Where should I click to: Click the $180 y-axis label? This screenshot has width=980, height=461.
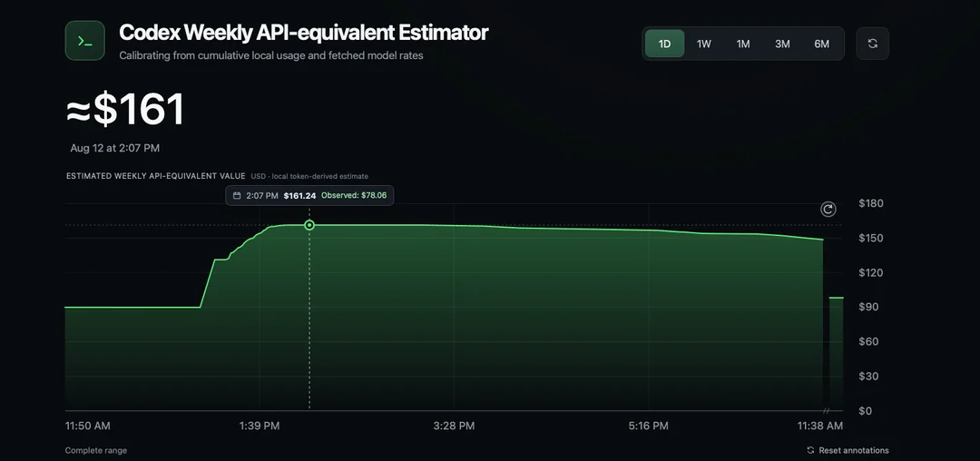click(870, 203)
